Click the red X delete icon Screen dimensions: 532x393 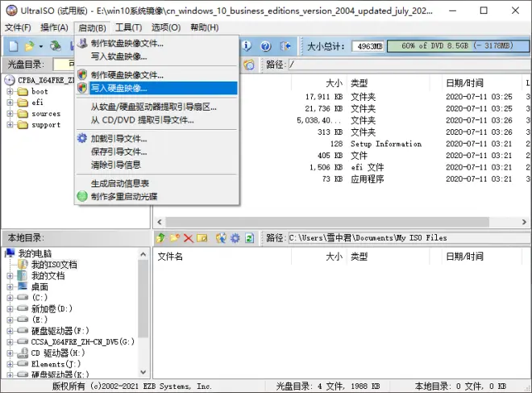189,238
